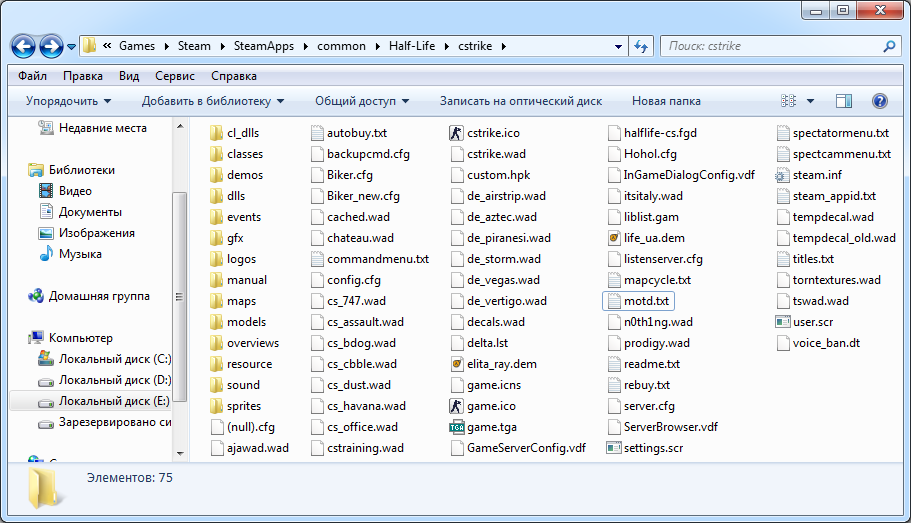The width and height of the screenshot is (911, 523).
Task: Expand the view options dropdown arrow
Action: 810,101
